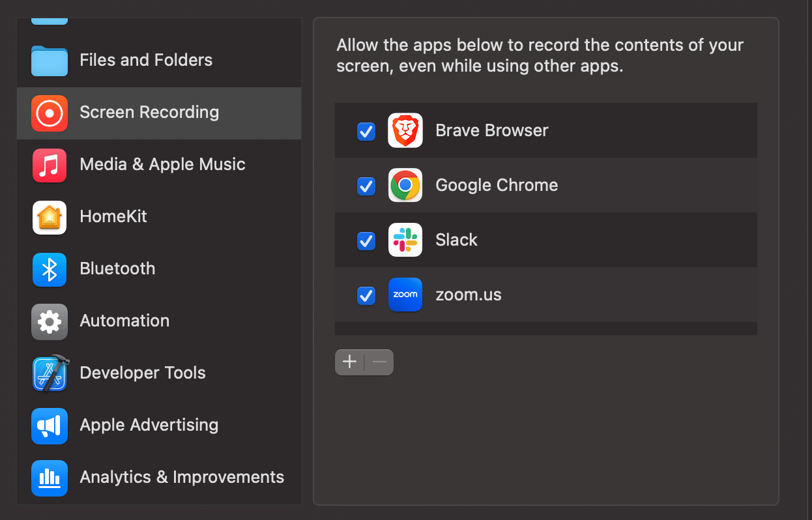Select Files and Folders label in sidebar
This screenshot has height=520, width=812.
click(146, 60)
